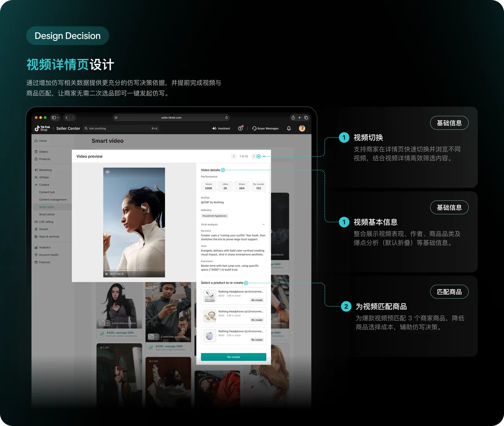504x426 pixels.
Task: Click the seller.tiktok.com address bar
Action: 171,117
